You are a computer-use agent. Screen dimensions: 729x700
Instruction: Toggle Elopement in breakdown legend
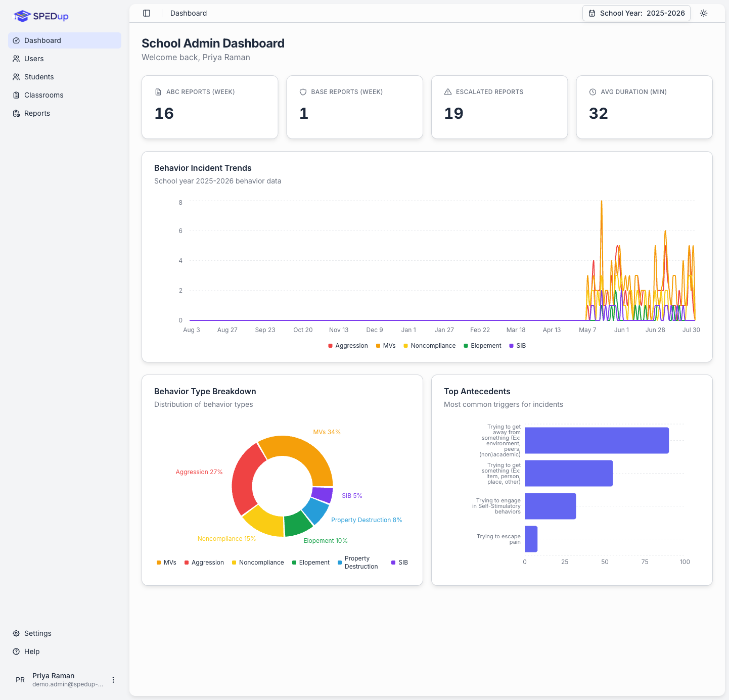310,563
